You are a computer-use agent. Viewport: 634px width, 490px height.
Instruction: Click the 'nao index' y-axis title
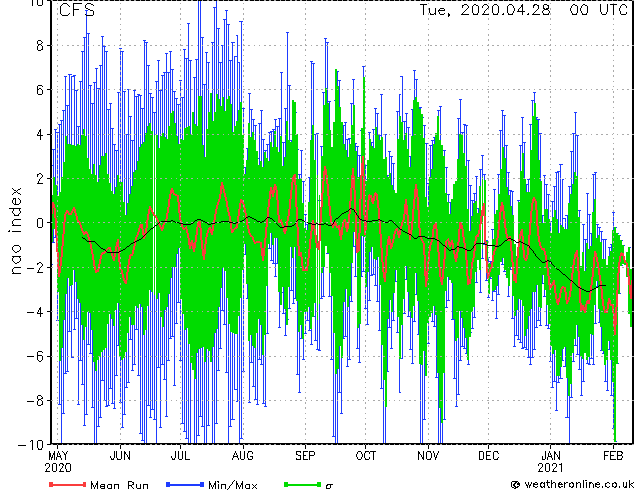(15, 231)
